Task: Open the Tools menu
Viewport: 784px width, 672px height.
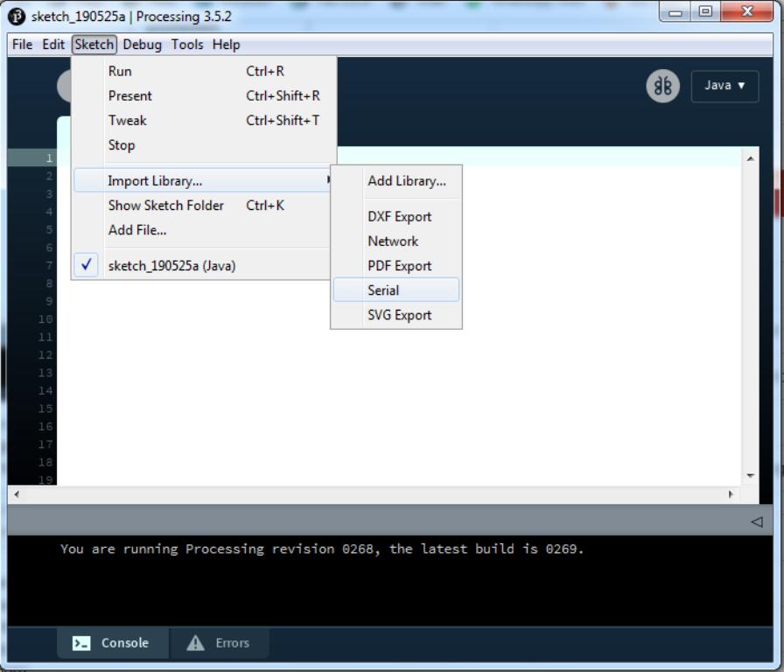Action: click(x=187, y=45)
